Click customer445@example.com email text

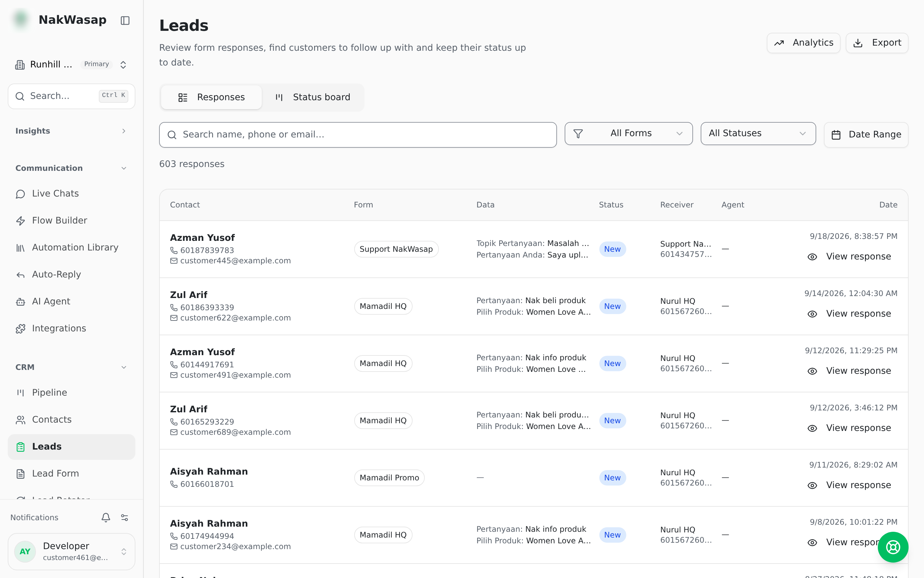click(x=235, y=261)
